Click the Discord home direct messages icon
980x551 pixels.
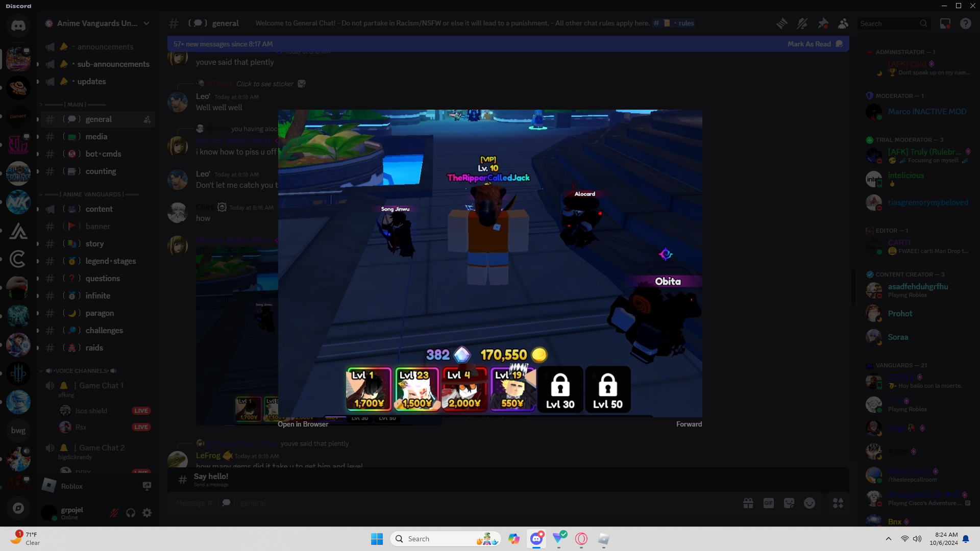tap(18, 26)
